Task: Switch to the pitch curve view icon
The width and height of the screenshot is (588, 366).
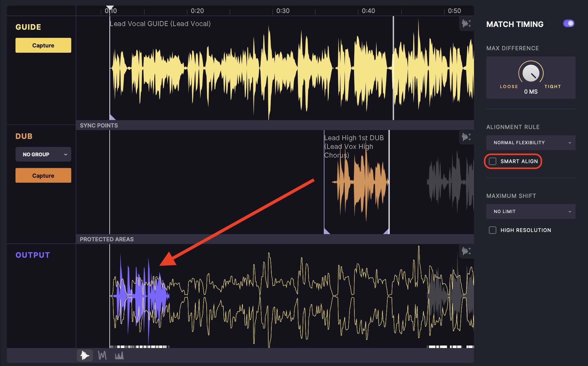Action: tap(102, 355)
